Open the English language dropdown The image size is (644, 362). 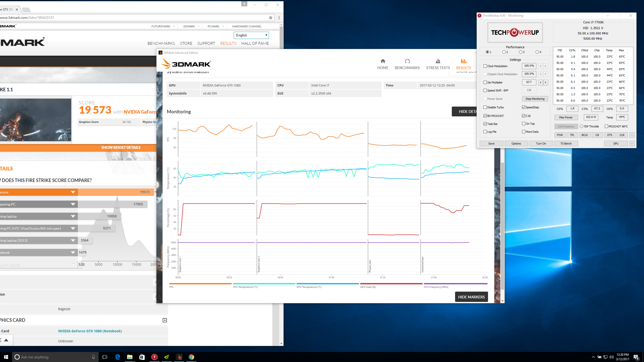pyautogui.click(x=251, y=35)
